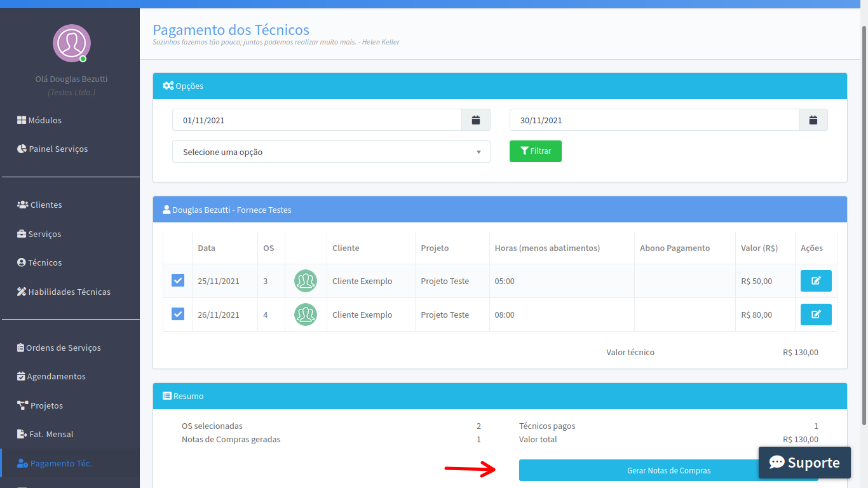Viewport: 868px width, 488px height.
Task: Click the start date field 01/11/2021
Action: coord(317,120)
